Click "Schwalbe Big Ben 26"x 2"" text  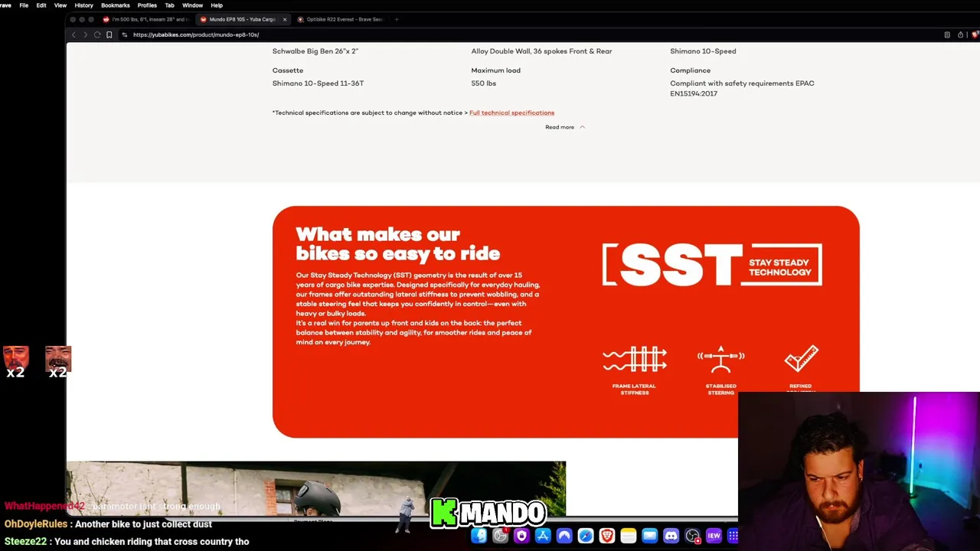(315, 51)
